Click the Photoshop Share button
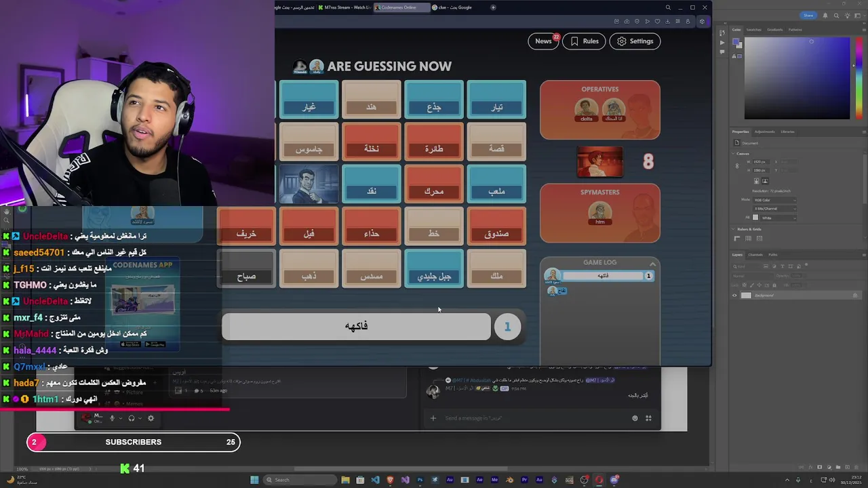Viewport: 868px width, 488px height. click(x=808, y=15)
